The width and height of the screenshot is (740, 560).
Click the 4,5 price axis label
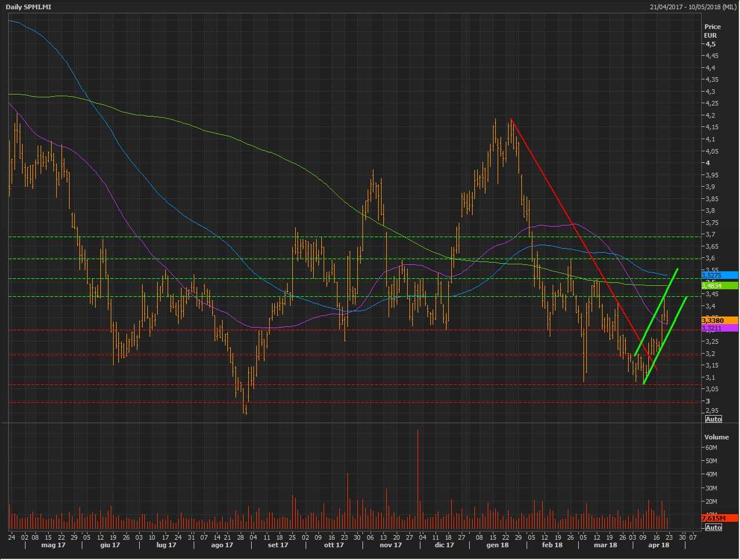pos(710,45)
